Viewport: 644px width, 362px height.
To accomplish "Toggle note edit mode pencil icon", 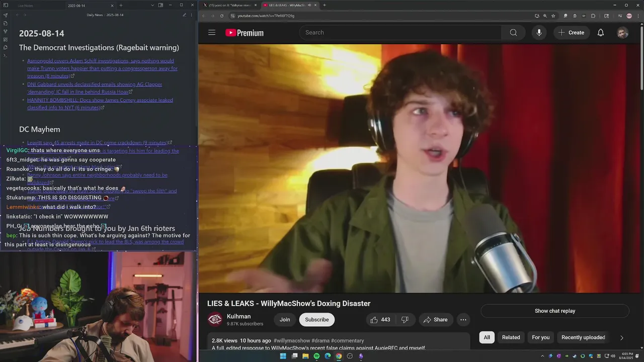I will click(185, 15).
